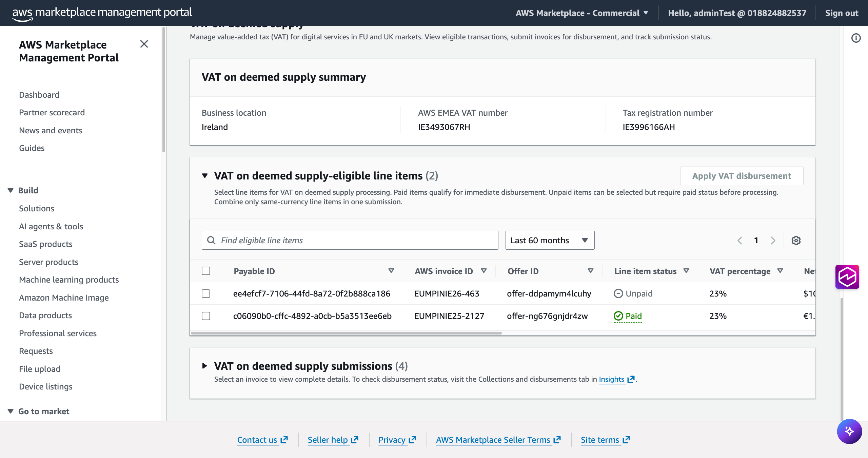The height and width of the screenshot is (458, 868).
Task: Go to File upload
Action: [40, 369]
